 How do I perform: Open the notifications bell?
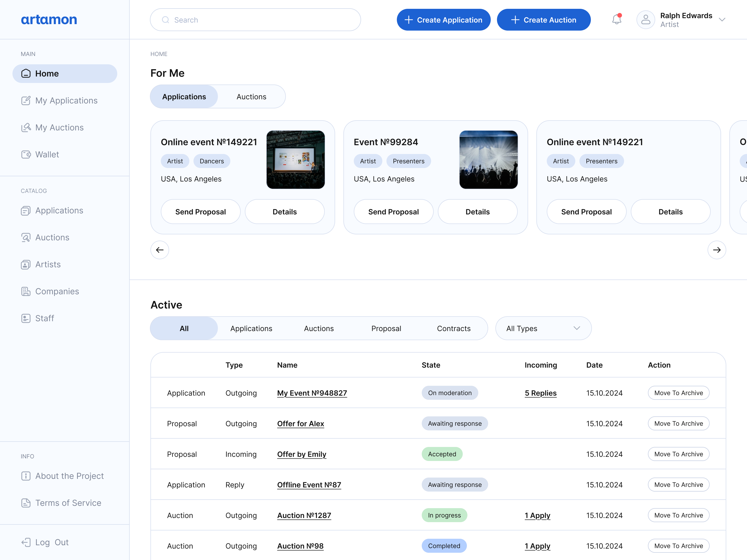point(617,19)
